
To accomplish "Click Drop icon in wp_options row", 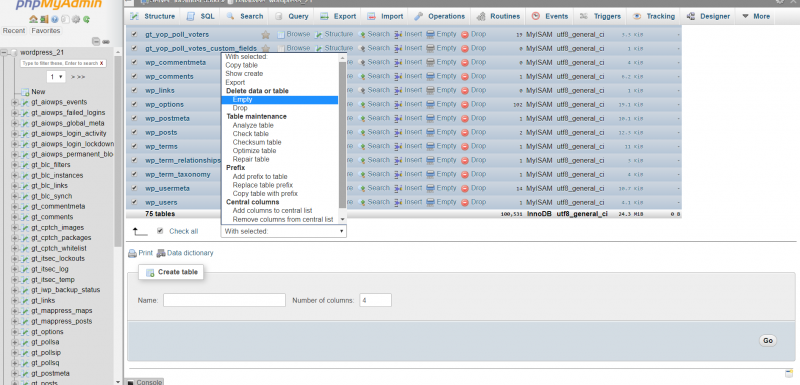I will tap(465, 105).
